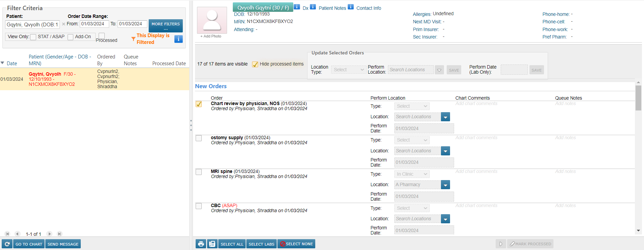
Task: Click the Processed Date column header
Action: 169,64
